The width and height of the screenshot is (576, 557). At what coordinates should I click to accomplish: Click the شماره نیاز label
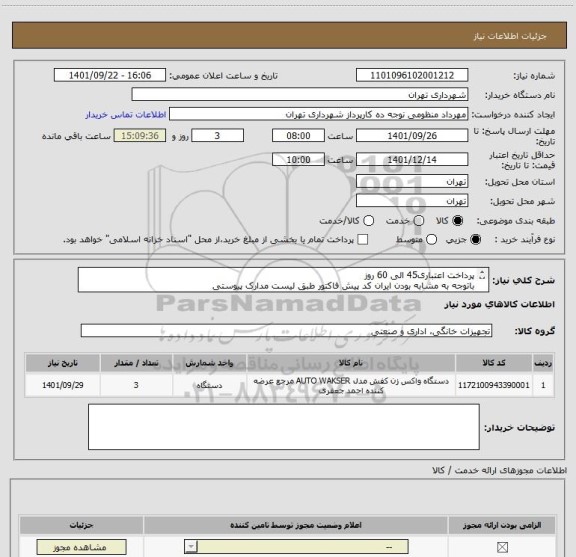534,76
